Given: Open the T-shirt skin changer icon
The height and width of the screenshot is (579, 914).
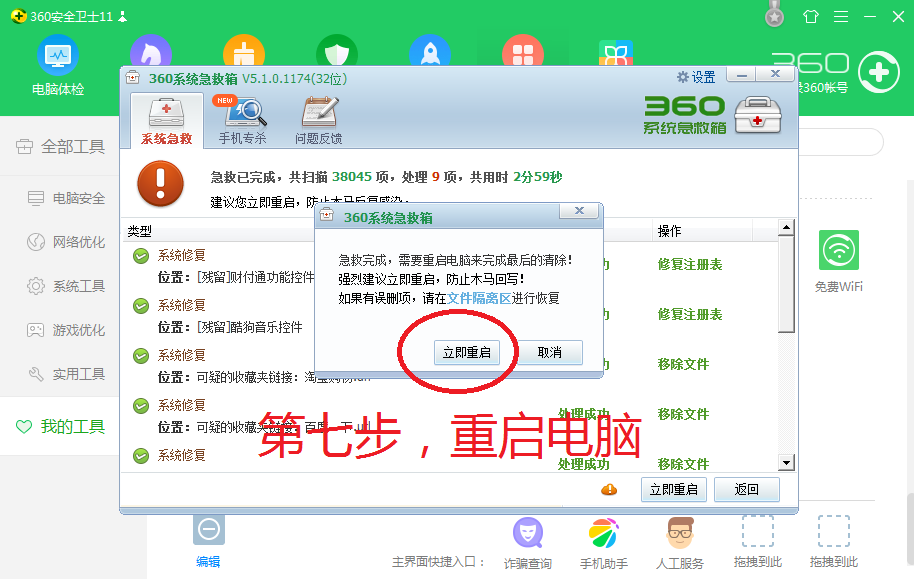Looking at the screenshot, I should 810,17.
